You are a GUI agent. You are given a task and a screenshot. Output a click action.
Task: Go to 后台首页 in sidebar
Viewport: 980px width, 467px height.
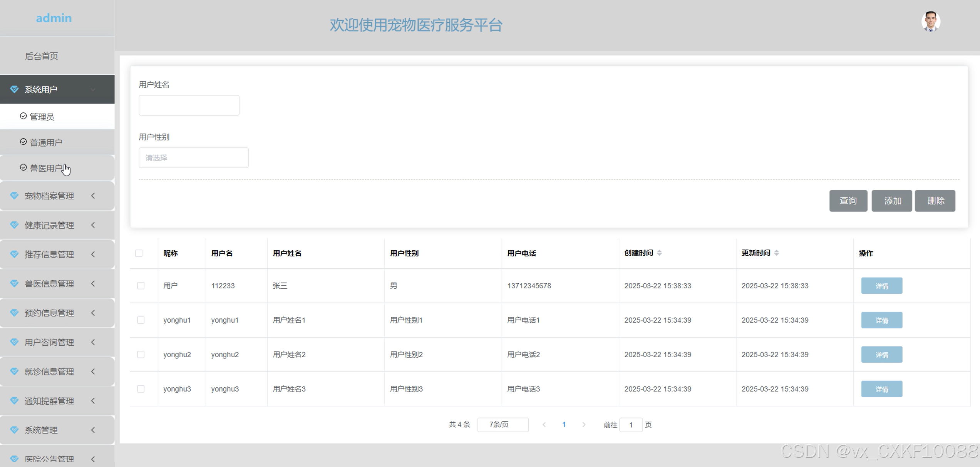42,56
